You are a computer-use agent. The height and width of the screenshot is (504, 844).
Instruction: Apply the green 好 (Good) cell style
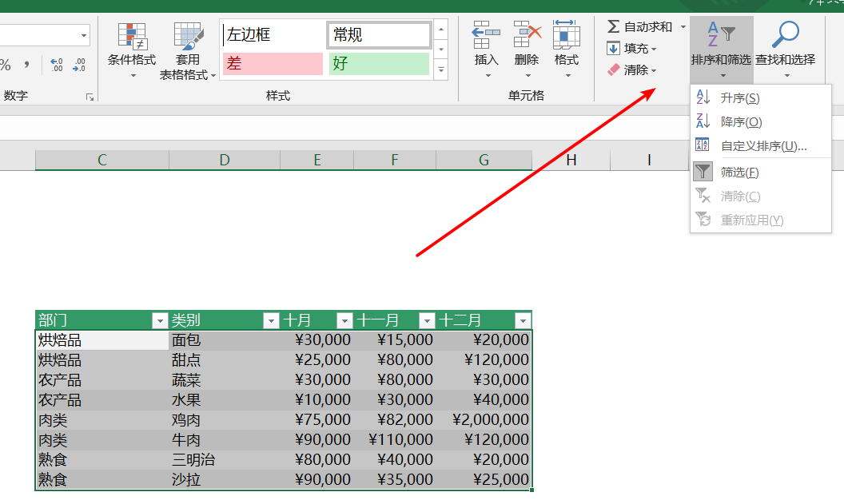[x=379, y=64]
